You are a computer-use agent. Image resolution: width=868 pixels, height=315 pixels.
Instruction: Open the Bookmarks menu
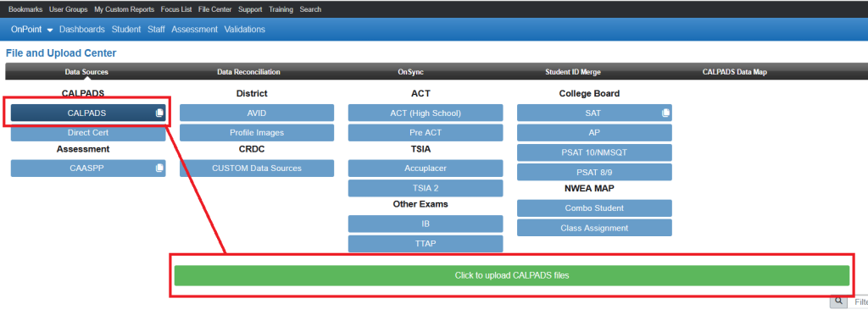25,9
